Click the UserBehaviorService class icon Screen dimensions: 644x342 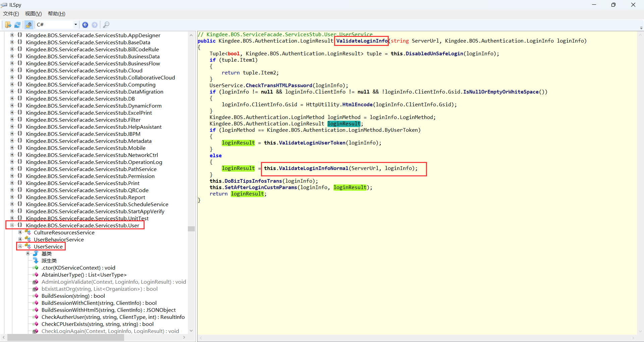click(28, 239)
